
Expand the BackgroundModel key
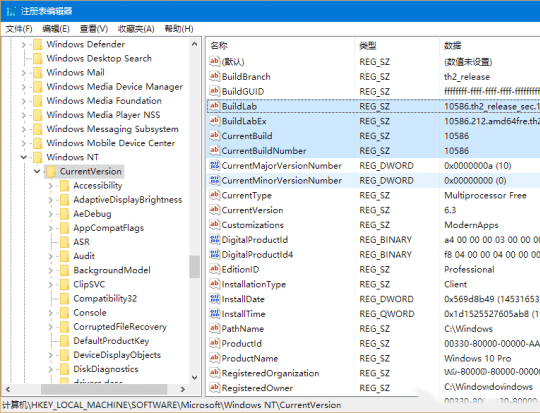click(50, 270)
